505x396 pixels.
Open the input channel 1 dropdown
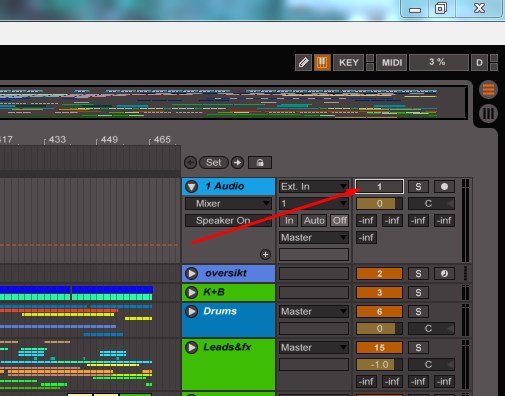(x=314, y=203)
